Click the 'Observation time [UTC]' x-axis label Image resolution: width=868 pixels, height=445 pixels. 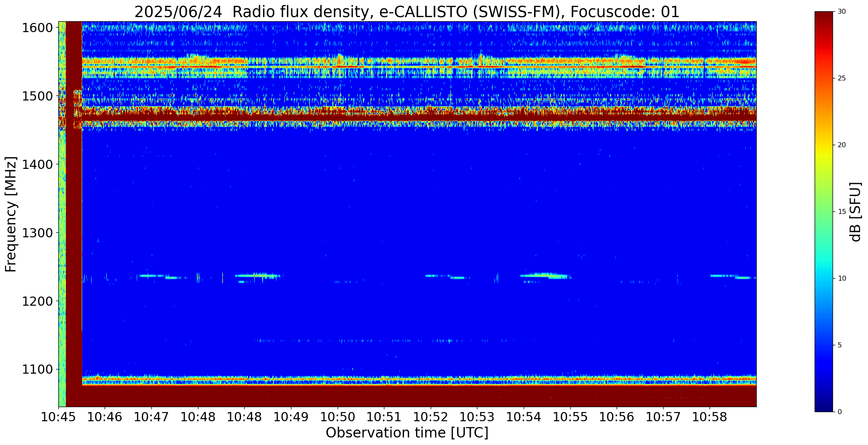click(407, 432)
